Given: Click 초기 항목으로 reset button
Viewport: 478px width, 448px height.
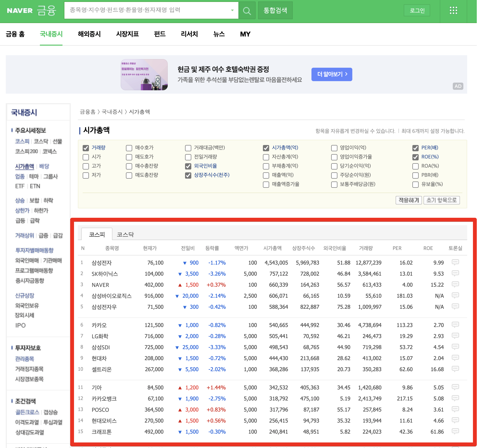Looking at the screenshot, I should point(441,200).
